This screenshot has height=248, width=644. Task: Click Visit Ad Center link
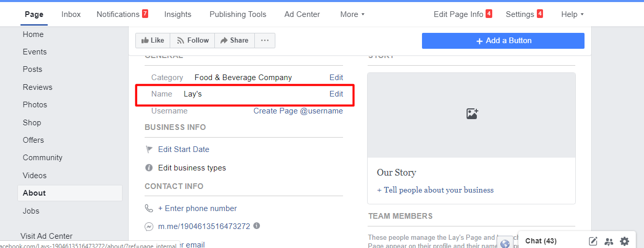[x=47, y=236]
